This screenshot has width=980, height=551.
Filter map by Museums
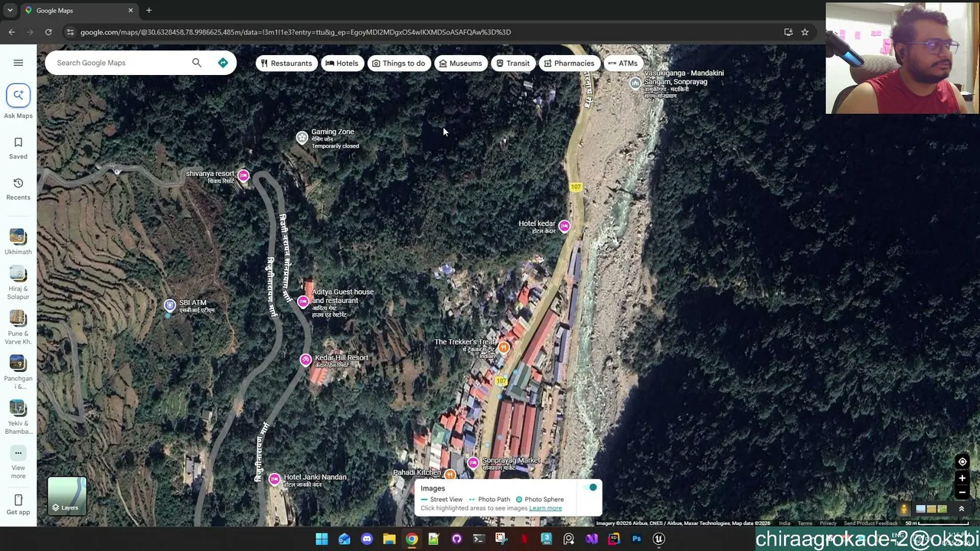point(460,64)
